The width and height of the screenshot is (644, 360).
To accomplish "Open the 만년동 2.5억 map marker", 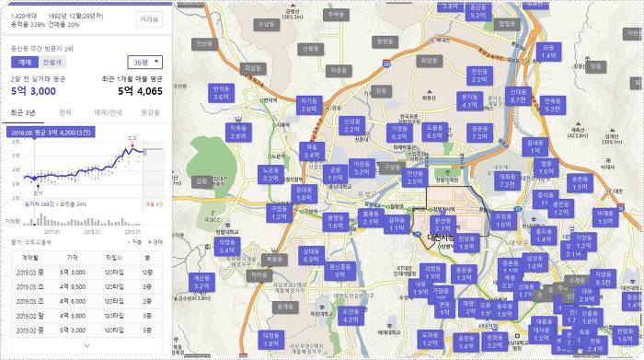I will click(415, 178).
